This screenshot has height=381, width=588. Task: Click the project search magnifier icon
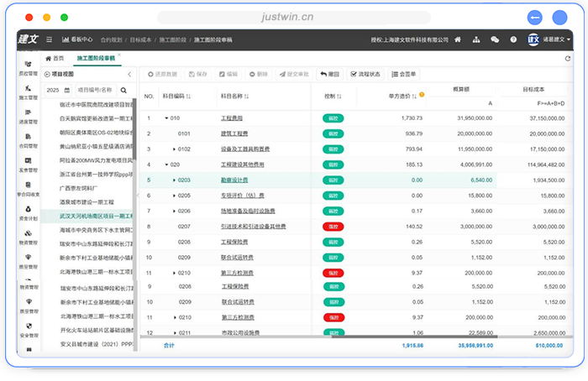(x=123, y=90)
